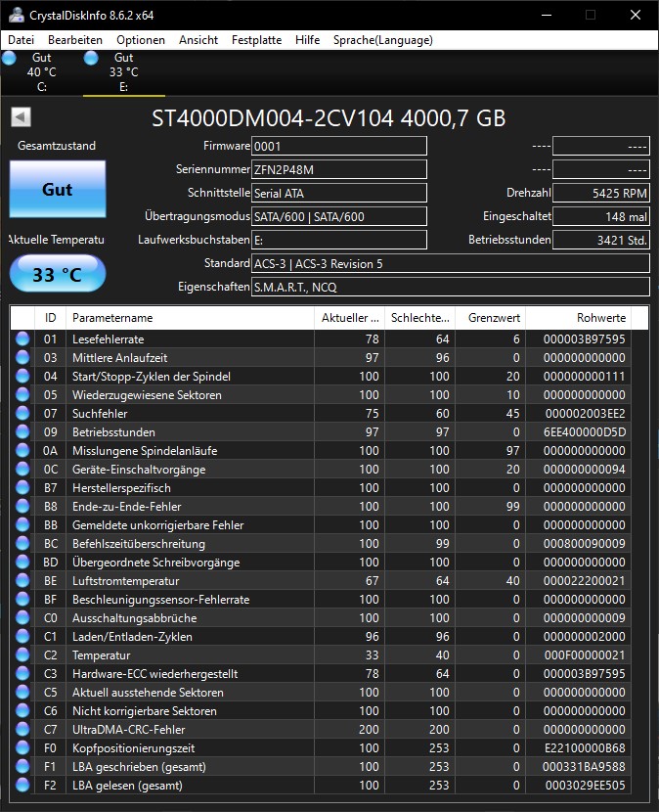Click status orb for Hardware-ECC wiederhergestellt row

[x=22, y=673]
